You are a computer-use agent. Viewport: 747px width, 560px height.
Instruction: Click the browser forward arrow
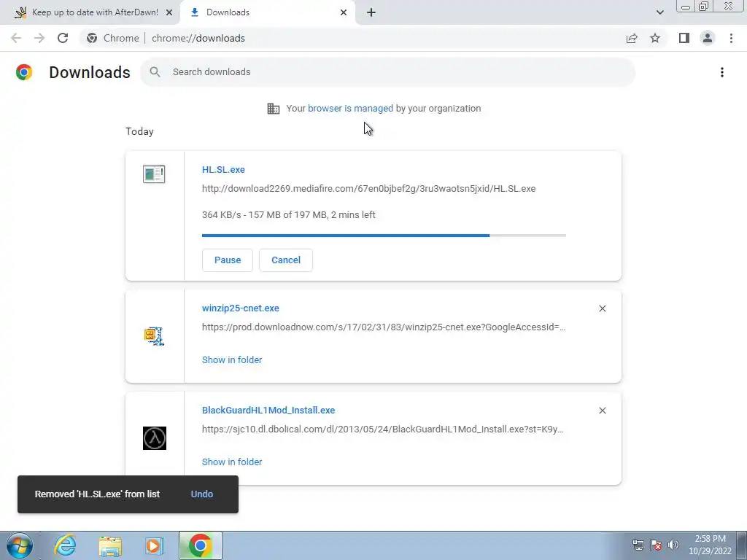(x=39, y=38)
